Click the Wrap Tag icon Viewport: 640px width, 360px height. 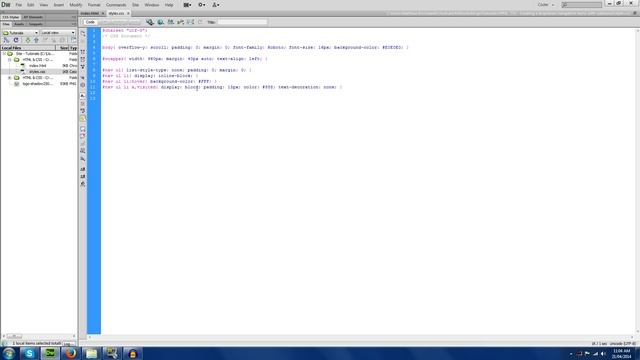tap(83, 144)
